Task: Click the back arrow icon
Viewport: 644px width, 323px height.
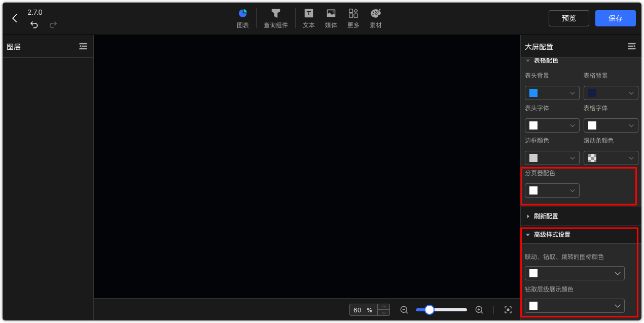Action: pyautogui.click(x=15, y=18)
